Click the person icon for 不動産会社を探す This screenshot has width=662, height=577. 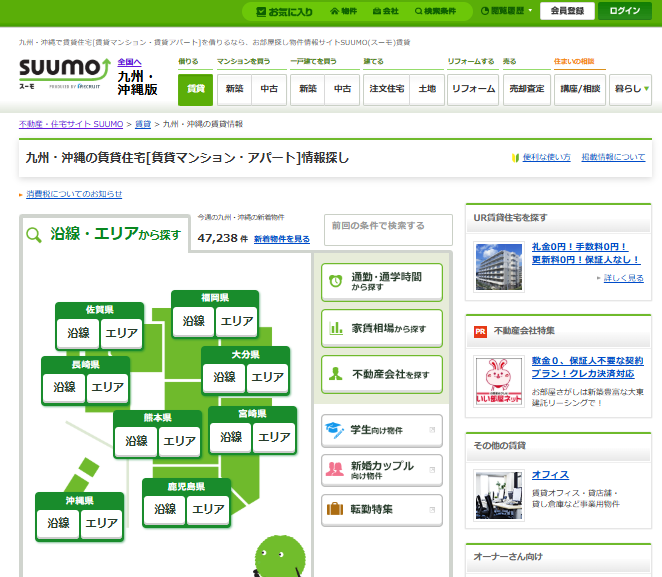click(335, 374)
